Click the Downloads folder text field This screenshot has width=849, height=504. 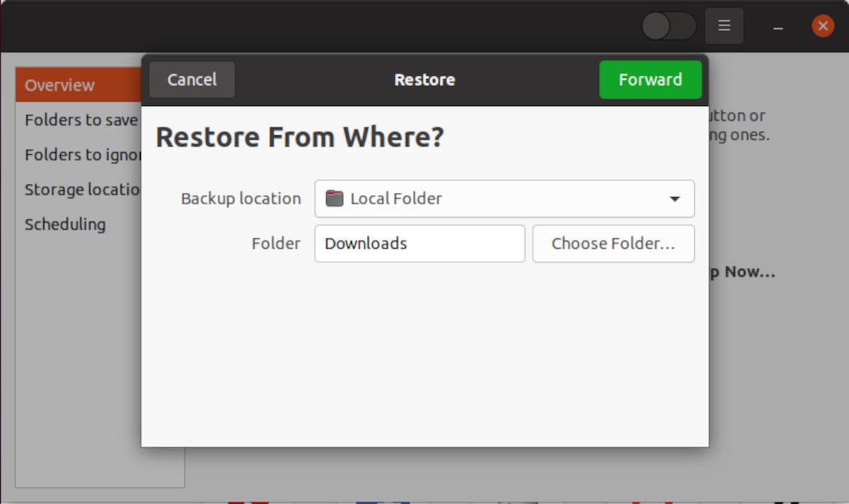pyautogui.click(x=420, y=243)
